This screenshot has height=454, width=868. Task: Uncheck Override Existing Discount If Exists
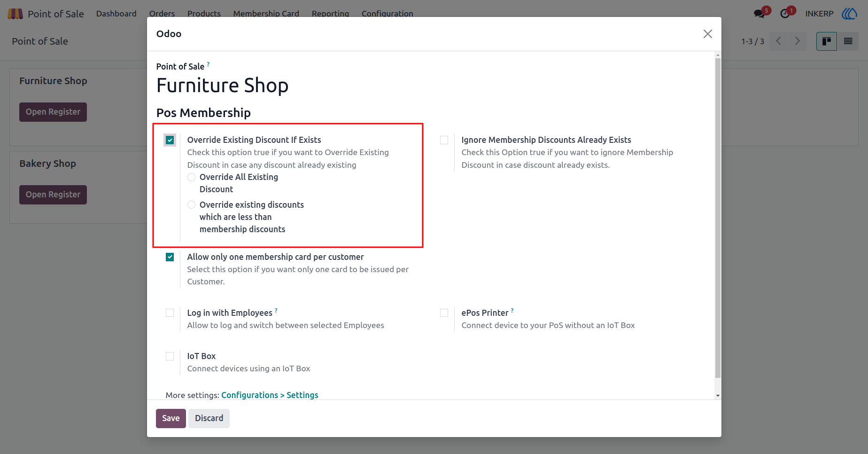pos(170,140)
